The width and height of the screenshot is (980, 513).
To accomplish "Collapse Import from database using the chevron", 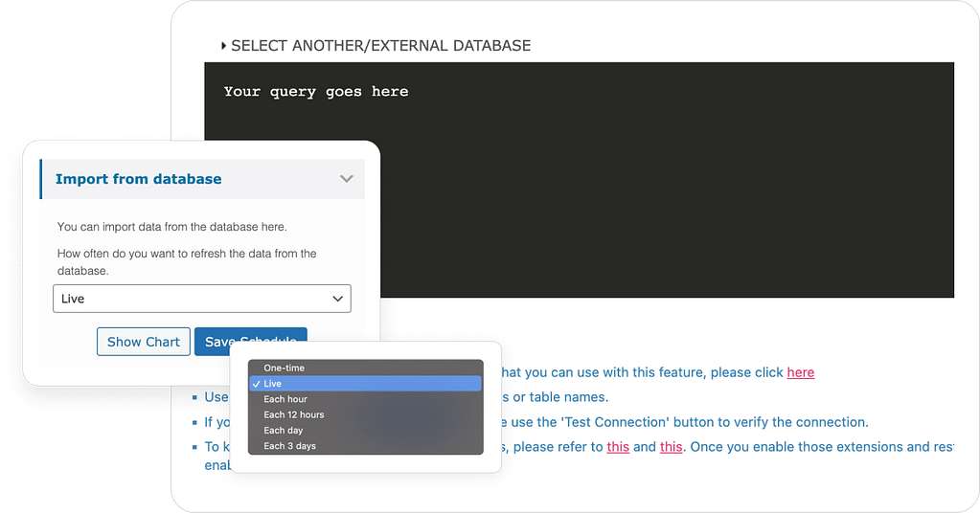I will point(346,179).
